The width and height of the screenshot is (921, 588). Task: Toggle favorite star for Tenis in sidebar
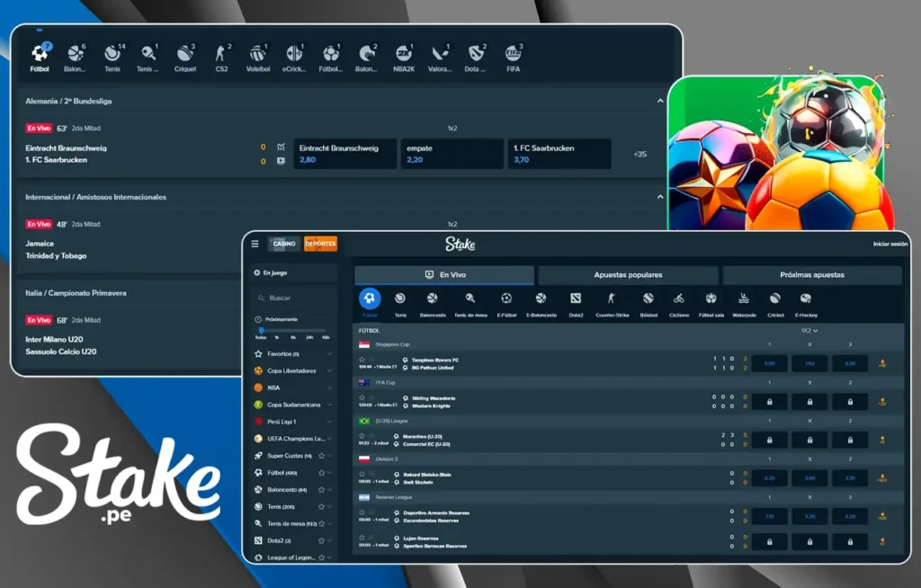pos(321,506)
